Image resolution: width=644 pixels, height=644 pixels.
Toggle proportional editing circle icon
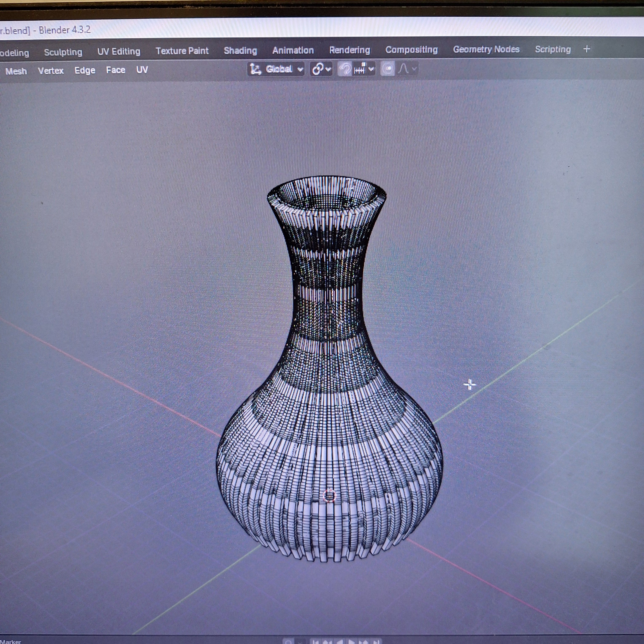pos(388,69)
